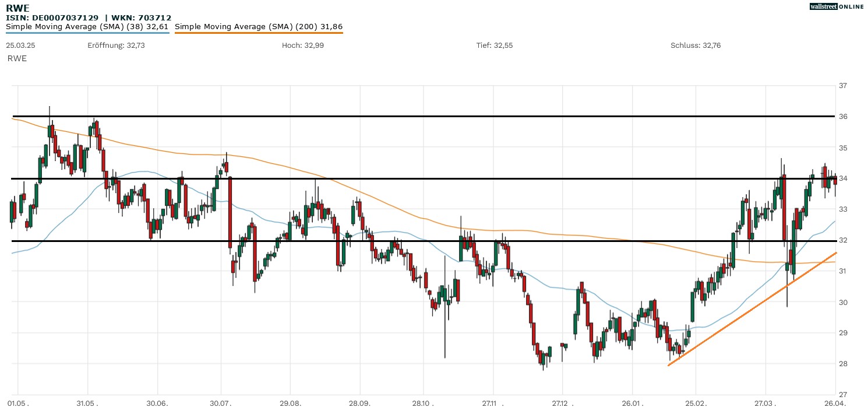The image size is (868, 407).
Task: Click the WKN 703712 identifier
Action: click(142, 17)
